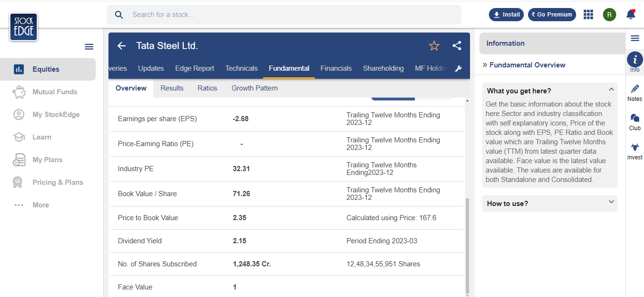Click the Price to Book Value 2.35
Screen dimensions: 644x297
pos(239,218)
